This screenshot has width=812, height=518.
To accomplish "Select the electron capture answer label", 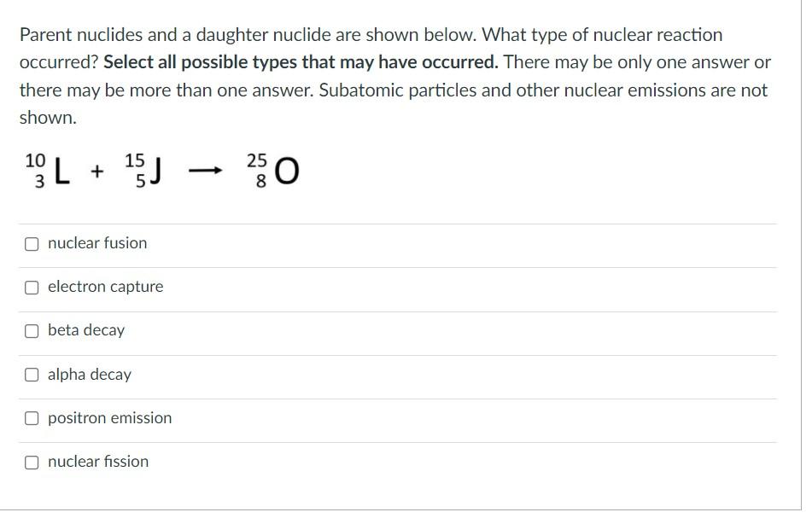I will [106, 287].
